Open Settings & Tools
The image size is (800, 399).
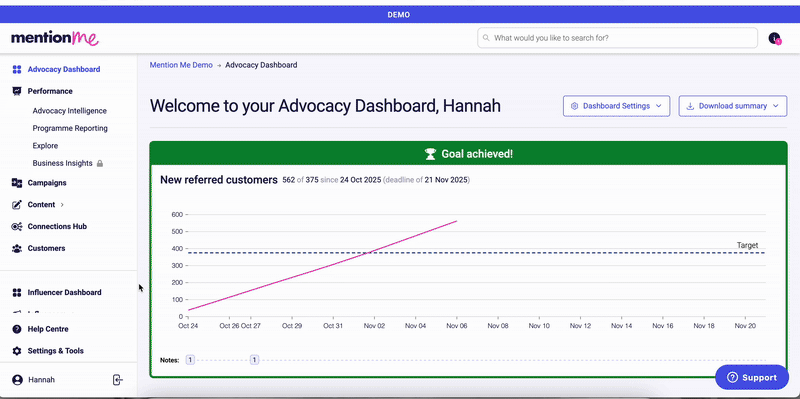[56, 351]
